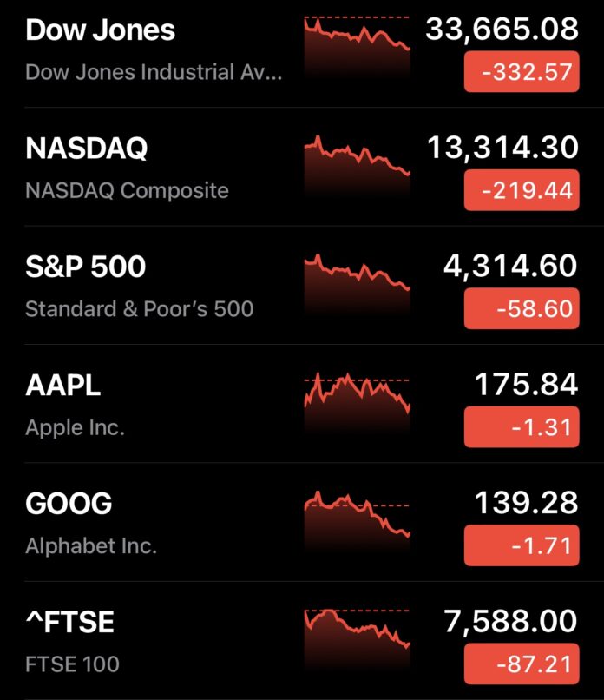The height and width of the screenshot is (700, 604).
Task: Open the S&P 500 ticker row
Action: pyautogui.click(x=302, y=285)
